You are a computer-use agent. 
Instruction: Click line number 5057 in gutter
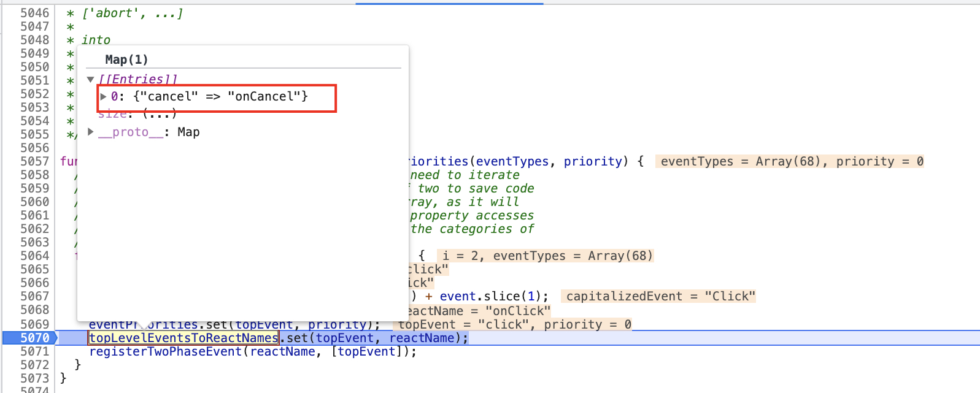pyautogui.click(x=35, y=161)
